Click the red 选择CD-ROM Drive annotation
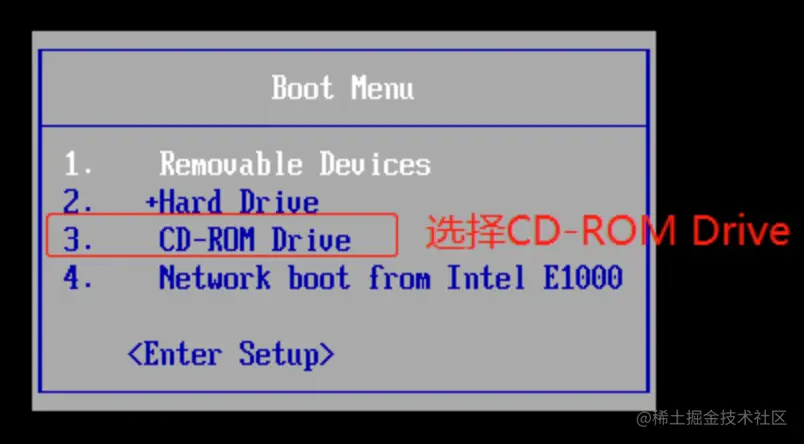 point(608,232)
